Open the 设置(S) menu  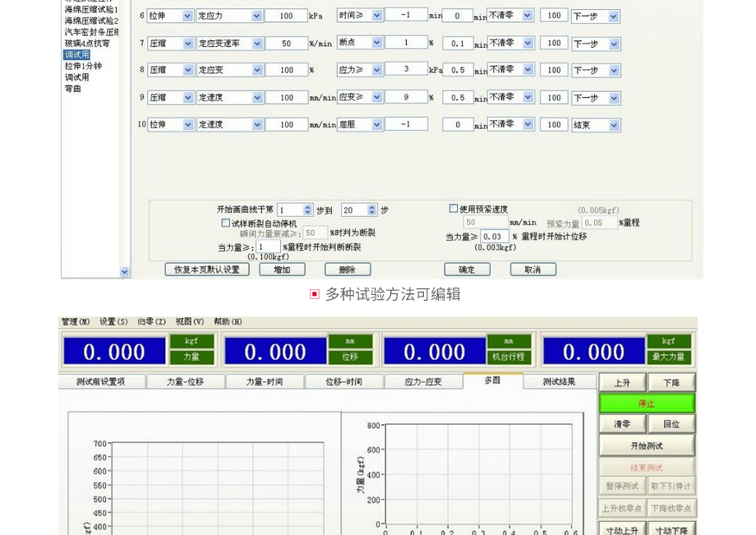point(113,322)
